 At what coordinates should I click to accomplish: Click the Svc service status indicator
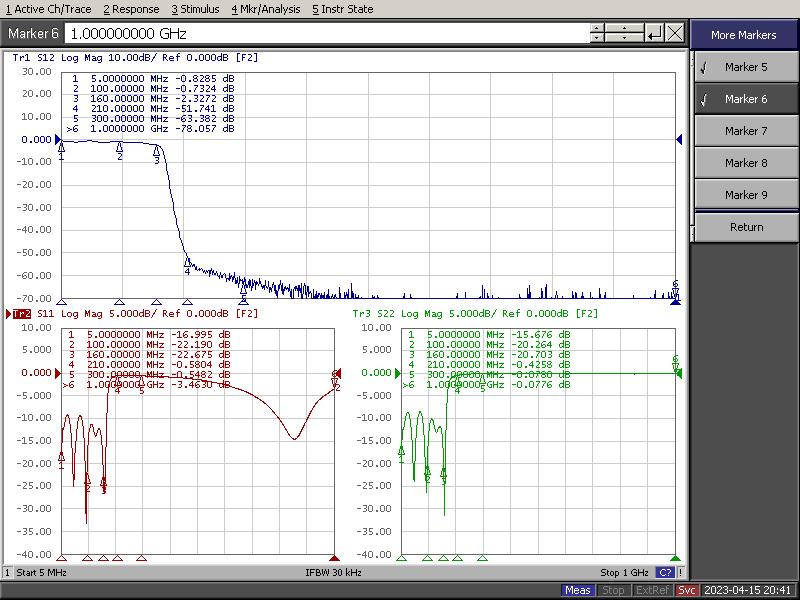click(687, 590)
